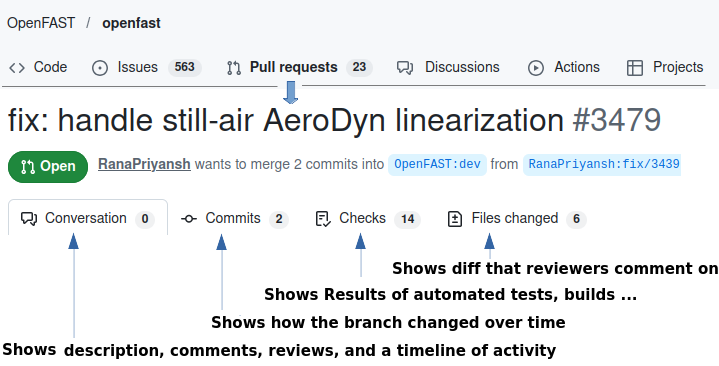This screenshot has width=719, height=366.
Task: Click the Pull requests branch icon
Action: coord(234,68)
